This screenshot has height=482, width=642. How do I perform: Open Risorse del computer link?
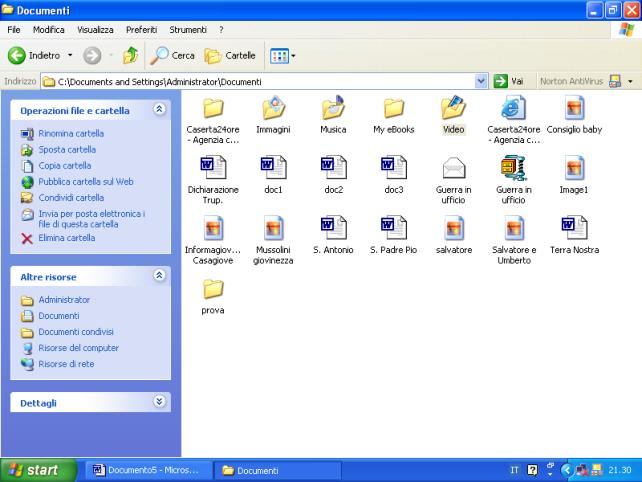pos(78,348)
